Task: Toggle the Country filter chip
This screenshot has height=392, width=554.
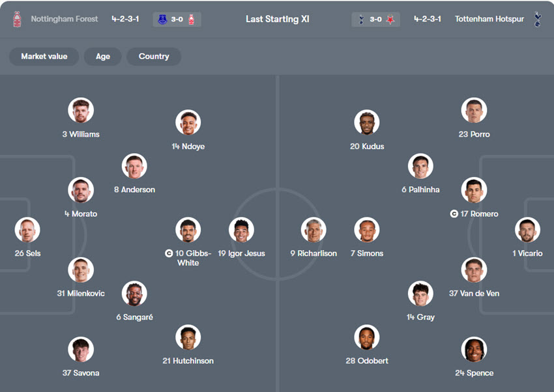Action: 154,57
